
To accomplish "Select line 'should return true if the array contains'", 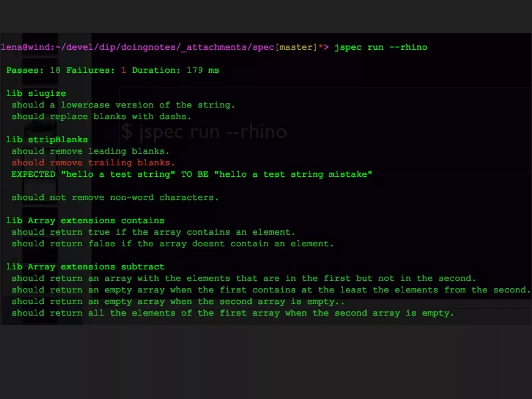I will (153, 232).
